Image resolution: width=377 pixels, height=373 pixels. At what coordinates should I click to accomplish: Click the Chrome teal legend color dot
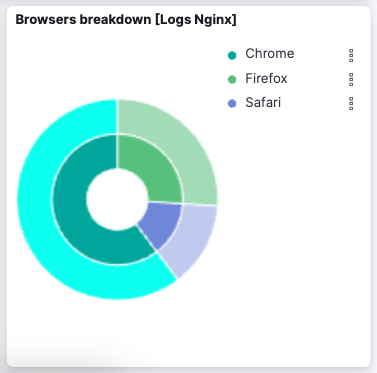point(232,55)
